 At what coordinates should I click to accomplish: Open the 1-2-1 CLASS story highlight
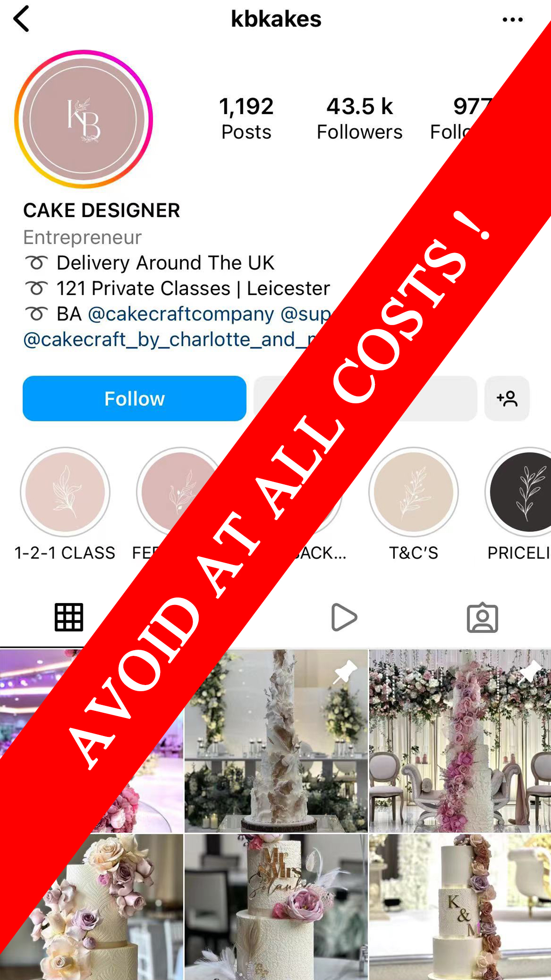coord(65,492)
